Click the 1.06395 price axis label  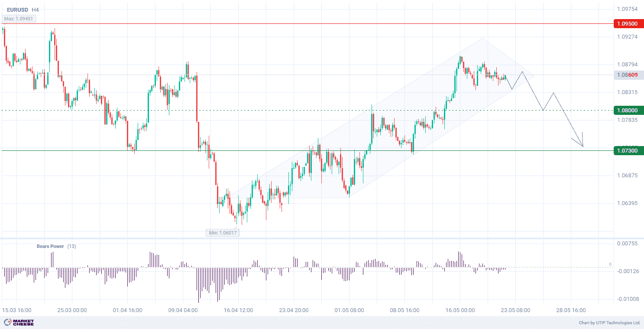coord(628,203)
